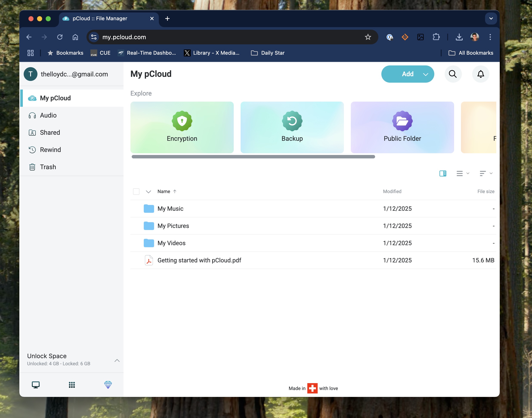Screen dimensions: 532x418
Task: Collapse the Unlock Space panel chevron
Action: [x=117, y=360]
